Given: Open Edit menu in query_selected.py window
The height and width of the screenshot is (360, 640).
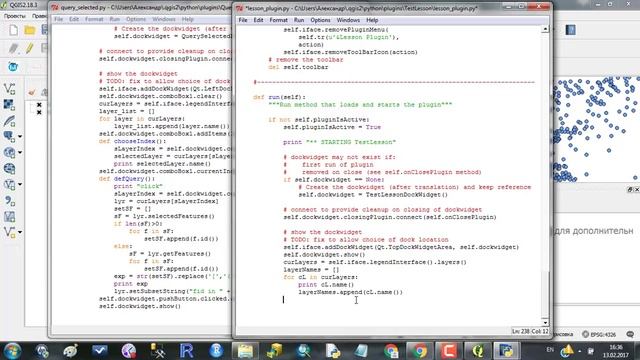Looking at the screenshot, I should coord(74,19).
